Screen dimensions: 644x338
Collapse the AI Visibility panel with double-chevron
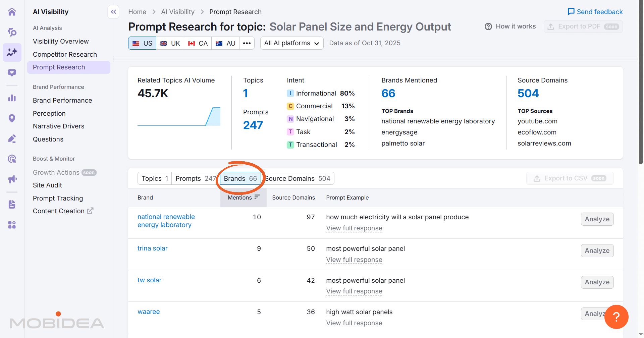(x=113, y=12)
